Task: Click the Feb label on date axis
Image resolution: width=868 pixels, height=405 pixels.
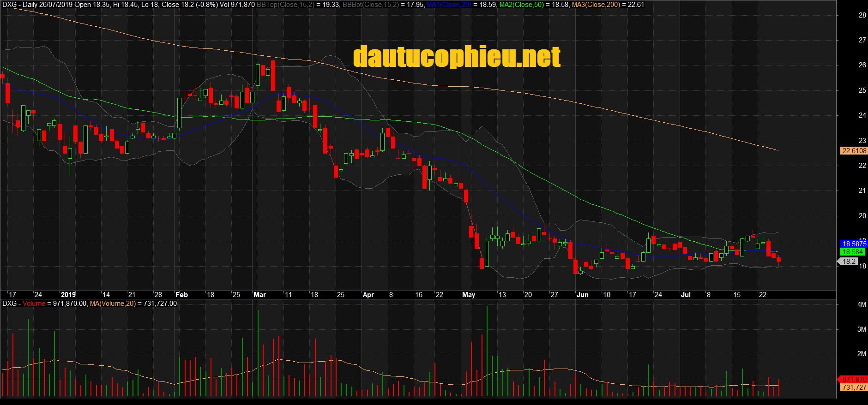Action: tap(181, 295)
